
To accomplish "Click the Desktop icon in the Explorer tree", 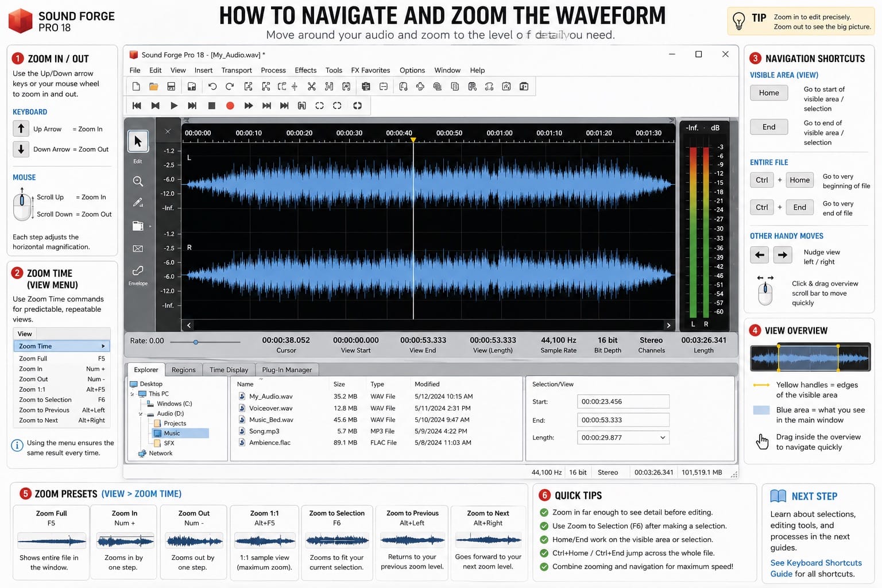I will (x=134, y=384).
